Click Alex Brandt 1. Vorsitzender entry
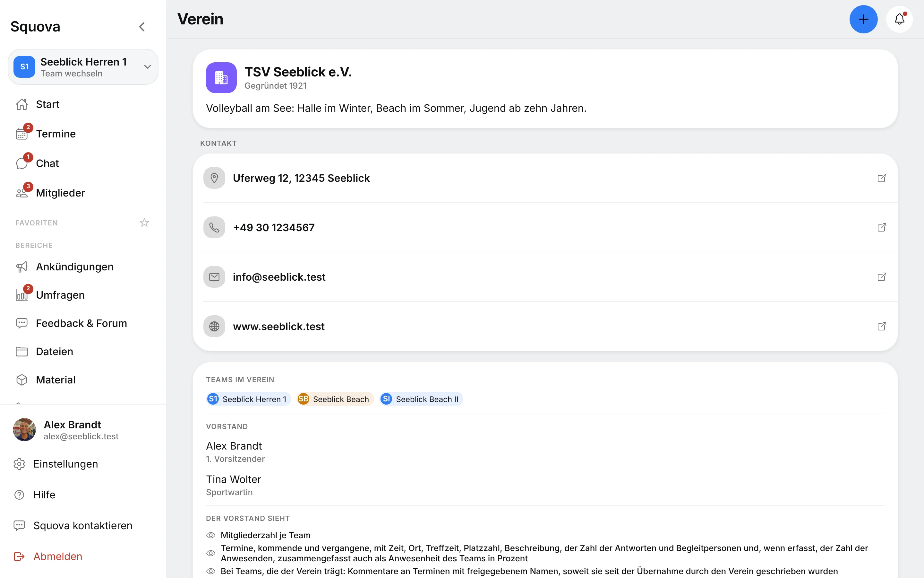The image size is (924, 578). coord(235,452)
